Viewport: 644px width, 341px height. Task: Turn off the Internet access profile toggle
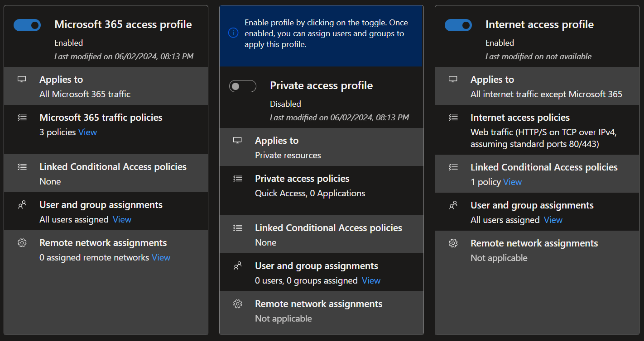458,25
